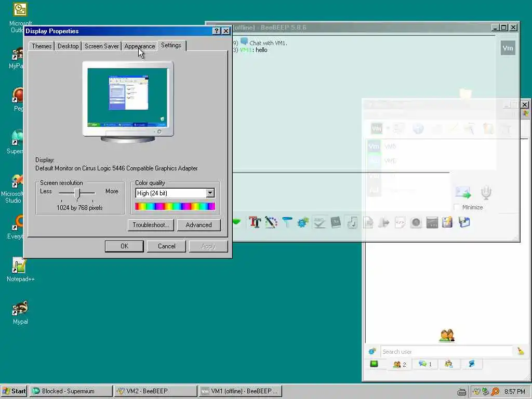This screenshot has width=532, height=399.
Task: Open the groups tab in BeeBEEP
Action: tap(448, 364)
